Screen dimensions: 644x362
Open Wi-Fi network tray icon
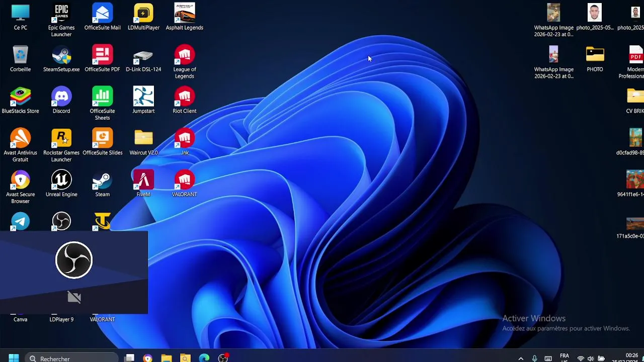tap(581, 358)
